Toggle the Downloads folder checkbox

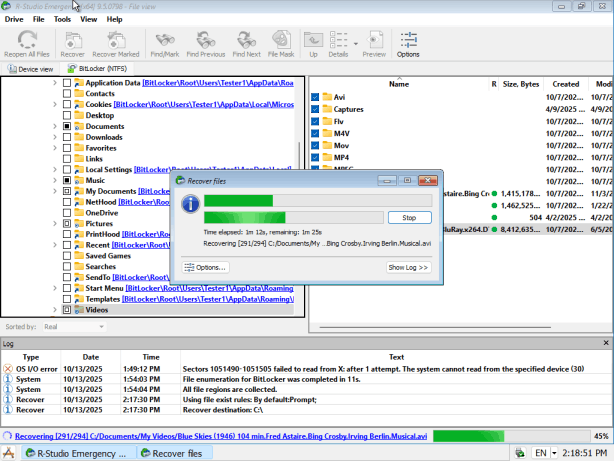pyautogui.click(x=67, y=138)
